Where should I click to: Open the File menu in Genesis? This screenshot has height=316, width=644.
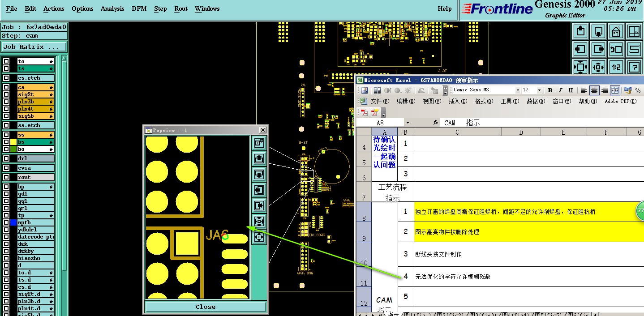(12, 9)
